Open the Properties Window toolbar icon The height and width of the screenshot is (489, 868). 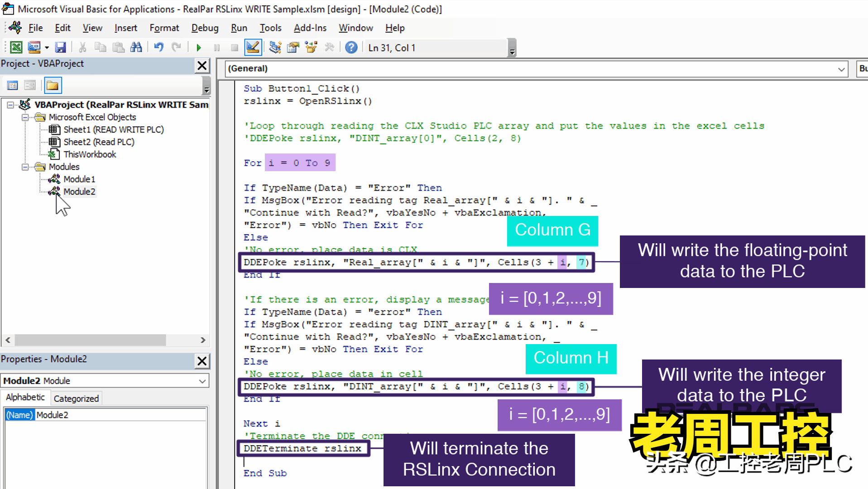[293, 47]
